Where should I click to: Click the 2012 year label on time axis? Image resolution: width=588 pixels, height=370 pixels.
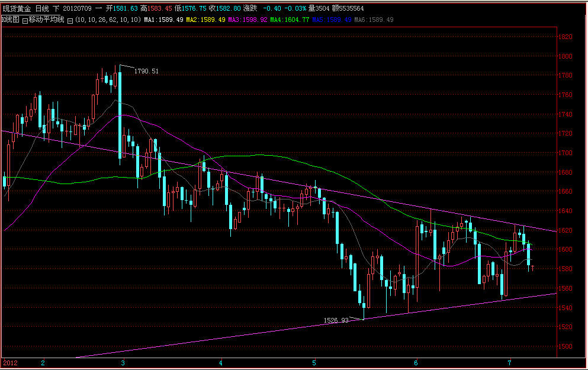pyautogui.click(x=10, y=363)
